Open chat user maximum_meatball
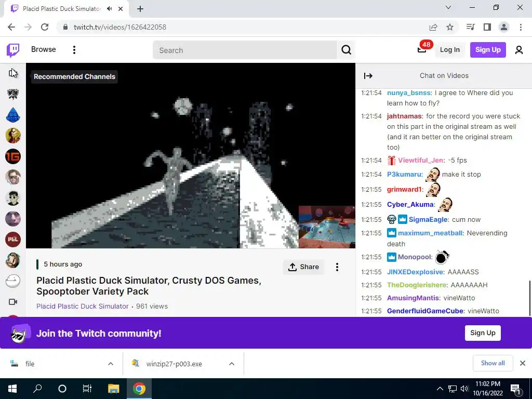Image resolution: width=532 pixels, height=399 pixels. tap(430, 233)
